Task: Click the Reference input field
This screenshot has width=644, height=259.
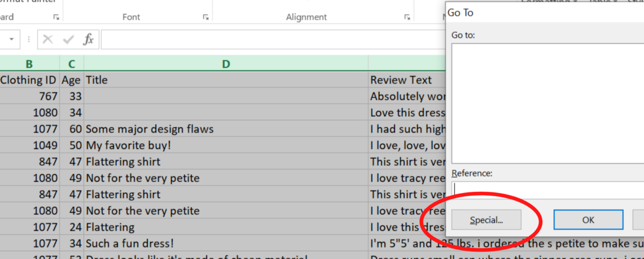Action: (x=548, y=190)
